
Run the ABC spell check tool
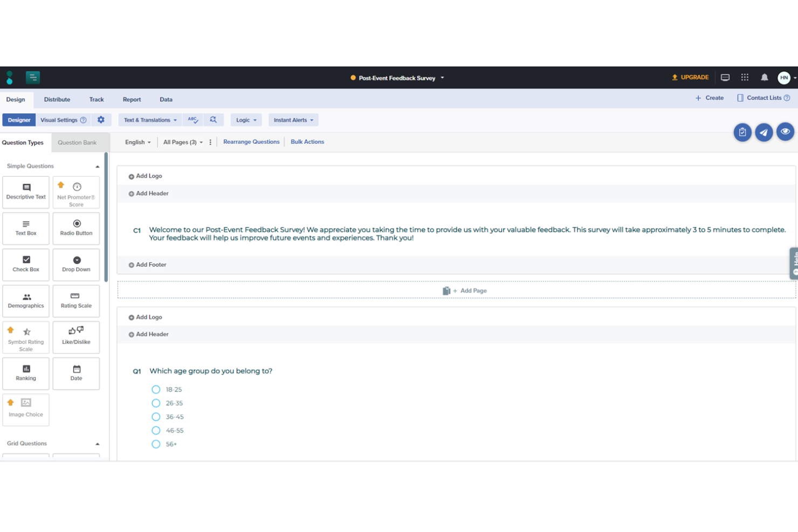point(192,120)
